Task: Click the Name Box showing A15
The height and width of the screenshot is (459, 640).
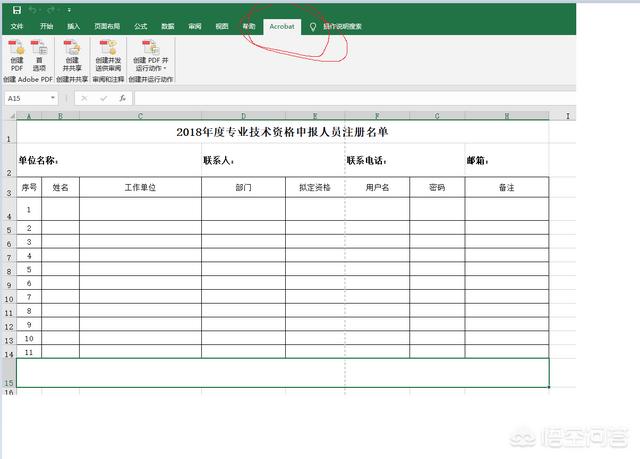Action: 27,98
